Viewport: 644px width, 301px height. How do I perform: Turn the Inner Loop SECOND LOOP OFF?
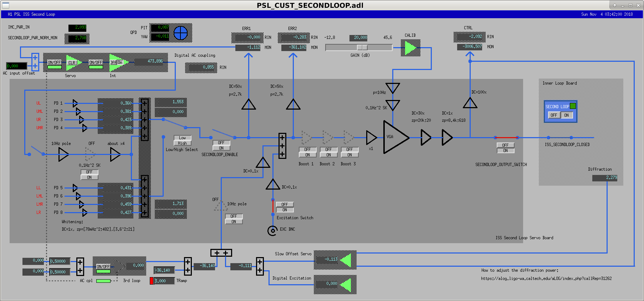554,115
